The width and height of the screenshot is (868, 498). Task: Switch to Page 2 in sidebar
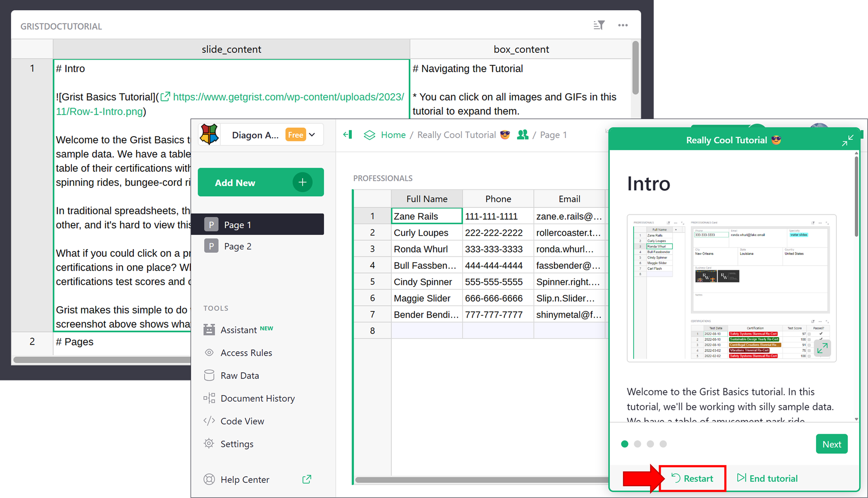click(x=237, y=246)
